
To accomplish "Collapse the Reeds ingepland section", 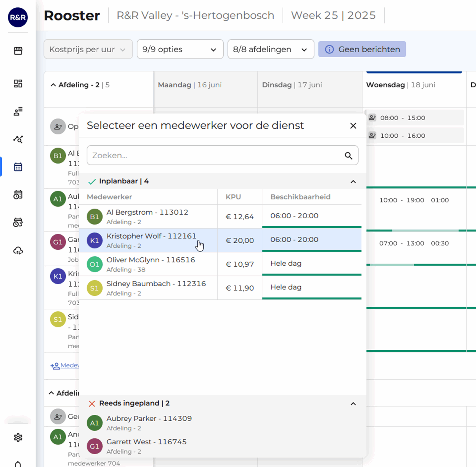I will tap(353, 404).
